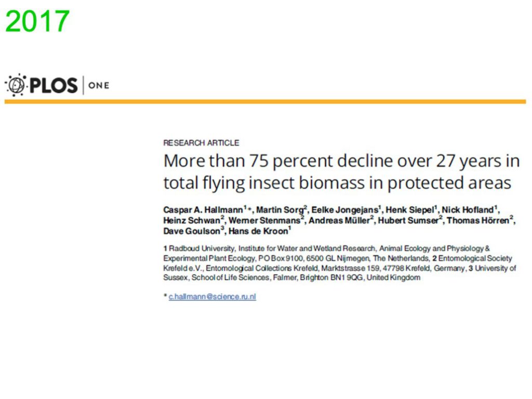The width and height of the screenshot is (532, 399).
Task: Select author name Caspar A. Hallmann
Action: [x=203, y=210]
